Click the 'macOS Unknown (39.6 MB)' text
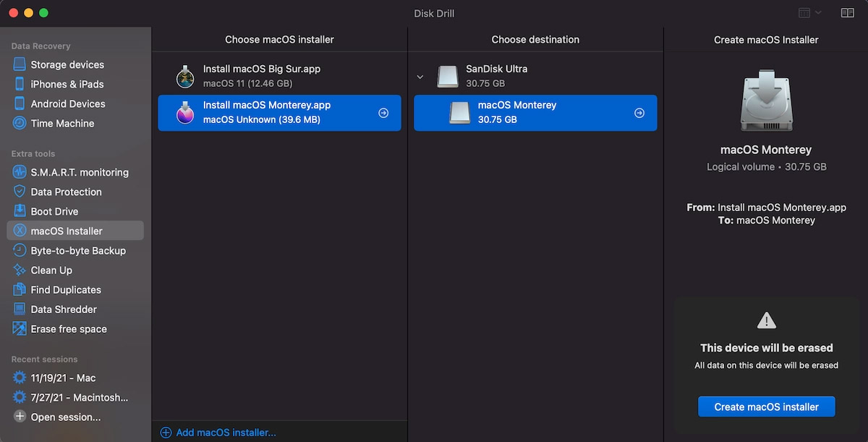Screen dimensions: 868x442 [262, 120]
